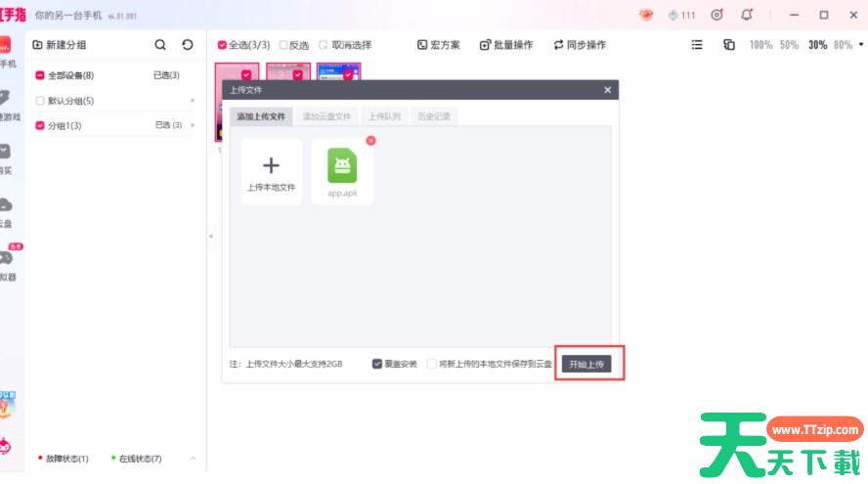The width and height of the screenshot is (868, 484).
Task: Expand the status bar caret near 在线状态
Action: [x=193, y=459]
